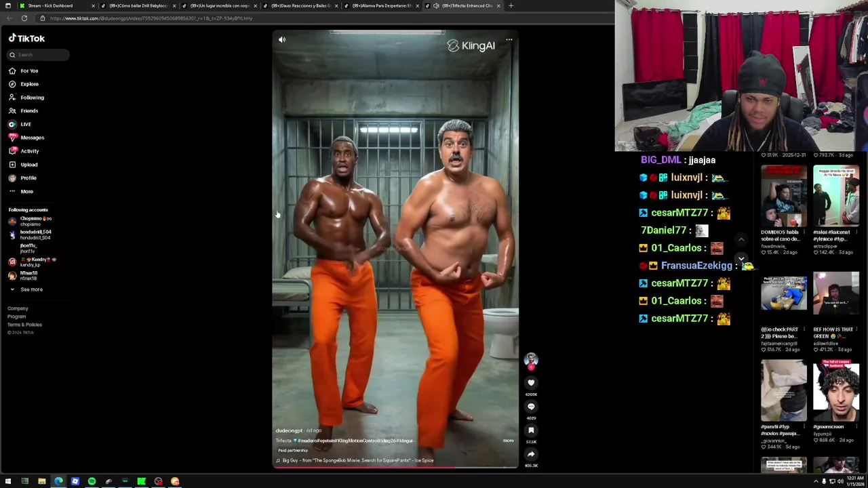Open the video comments
Image resolution: width=868 pixels, height=488 pixels.
pyautogui.click(x=531, y=407)
